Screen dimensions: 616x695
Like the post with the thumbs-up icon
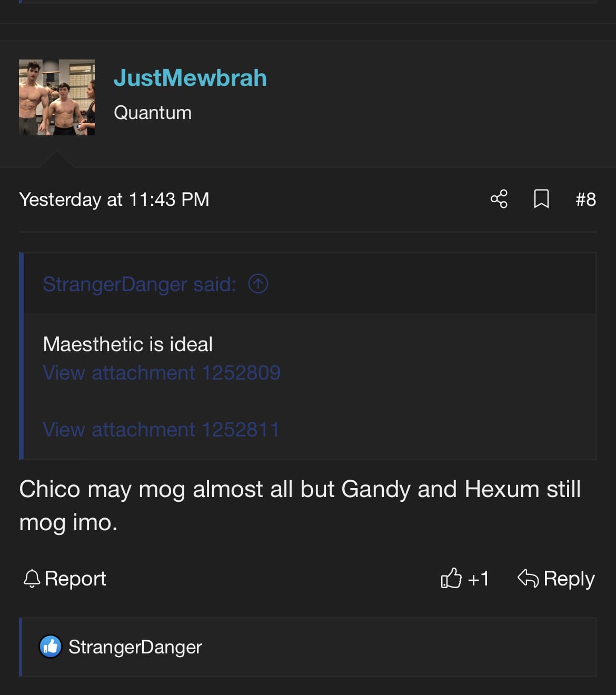pyautogui.click(x=451, y=578)
